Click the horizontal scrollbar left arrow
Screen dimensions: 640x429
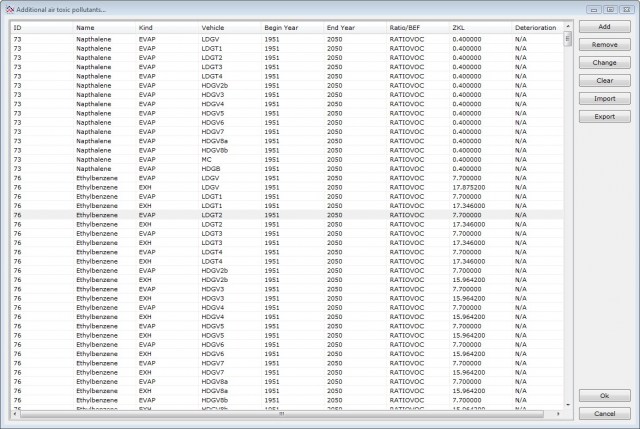tap(15, 413)
